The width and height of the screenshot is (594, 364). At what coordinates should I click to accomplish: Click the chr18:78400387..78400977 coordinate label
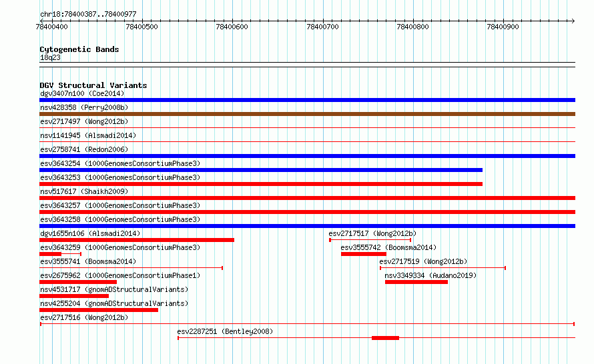pyautogui.click(x=88, y=14)
